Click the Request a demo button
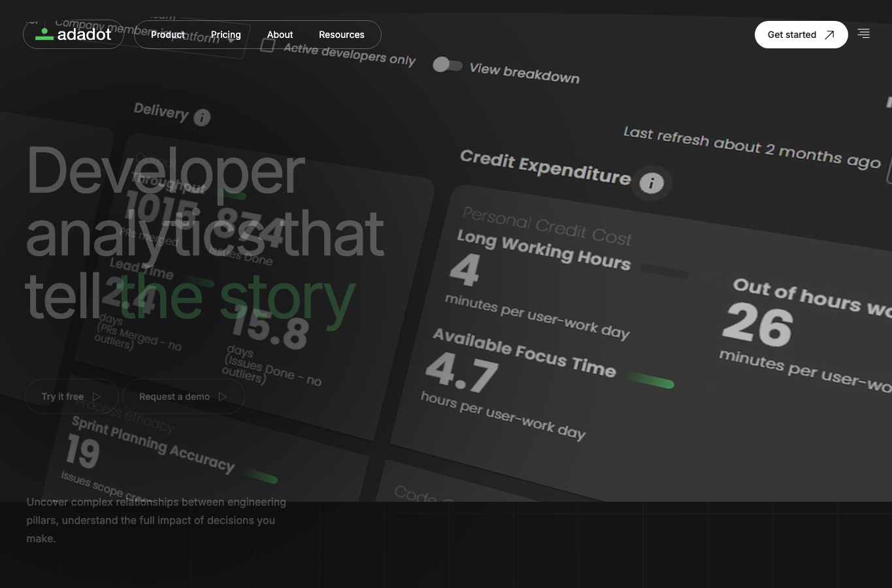892x588 pixels. pyautogui.click(x=184, y=397)
